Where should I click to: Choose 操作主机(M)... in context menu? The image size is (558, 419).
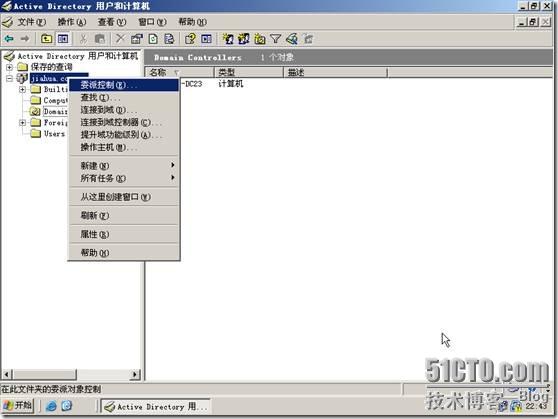coord(124,147)
